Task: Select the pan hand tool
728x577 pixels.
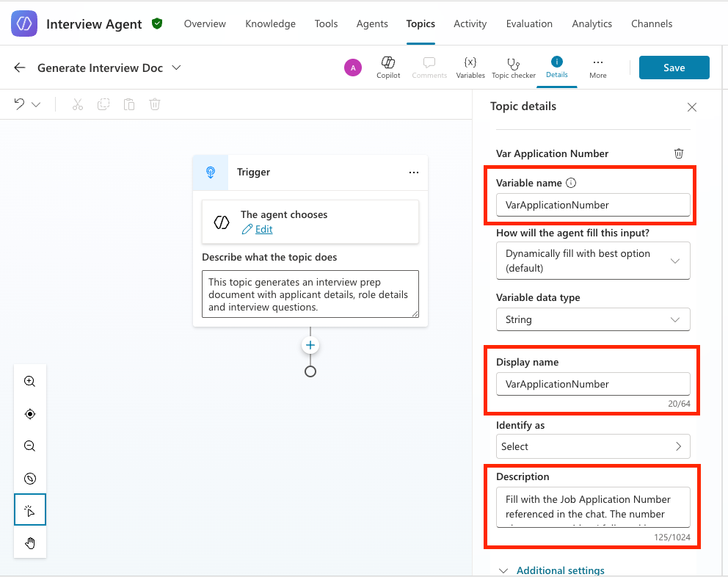Action: [x=30, y=543]
